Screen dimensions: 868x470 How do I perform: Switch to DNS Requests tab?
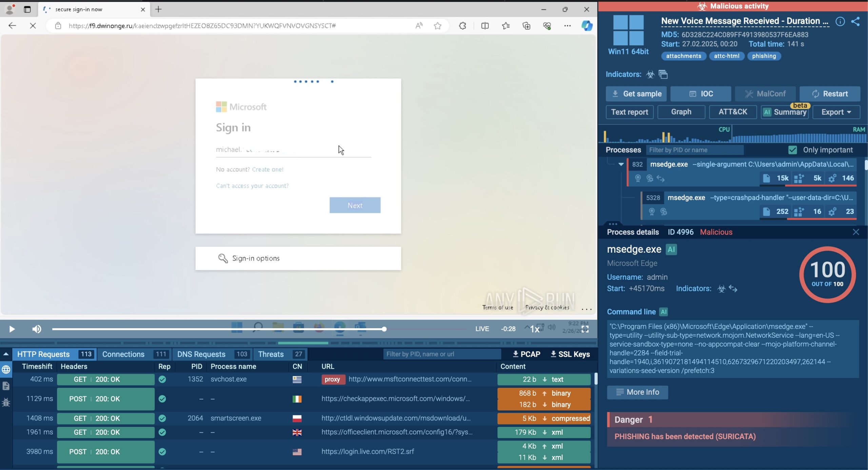pos(213,354)
